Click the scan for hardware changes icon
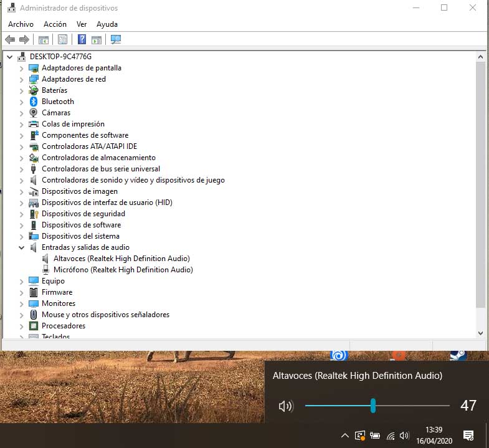The height and width of the screenshot is (448, 489). coord(116,39)
